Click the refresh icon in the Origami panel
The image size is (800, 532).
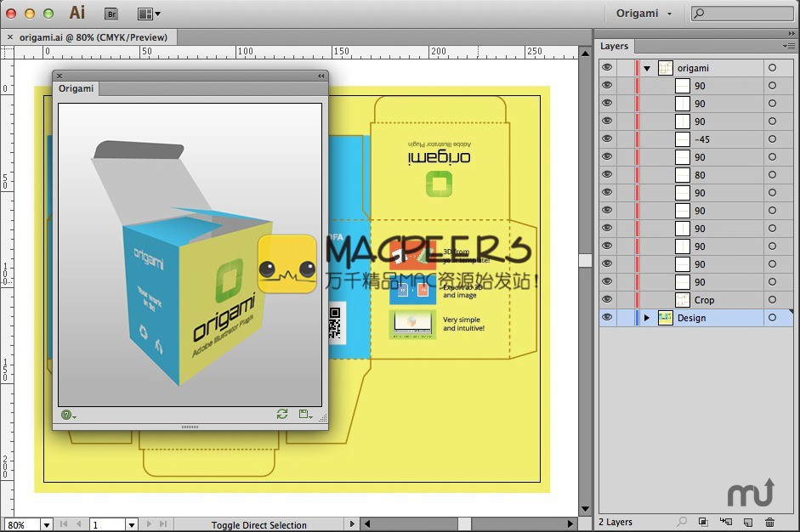pyautogui.click(x=282, y=414)
